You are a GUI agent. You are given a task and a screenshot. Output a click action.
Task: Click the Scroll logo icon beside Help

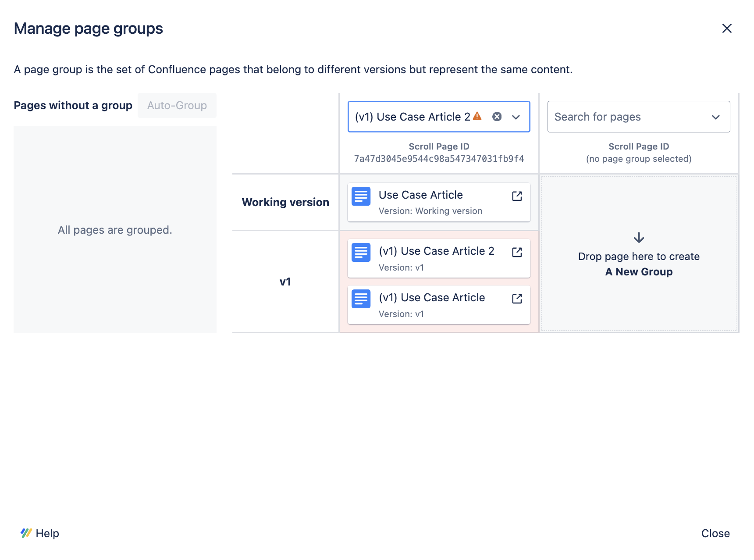(26, 533)
